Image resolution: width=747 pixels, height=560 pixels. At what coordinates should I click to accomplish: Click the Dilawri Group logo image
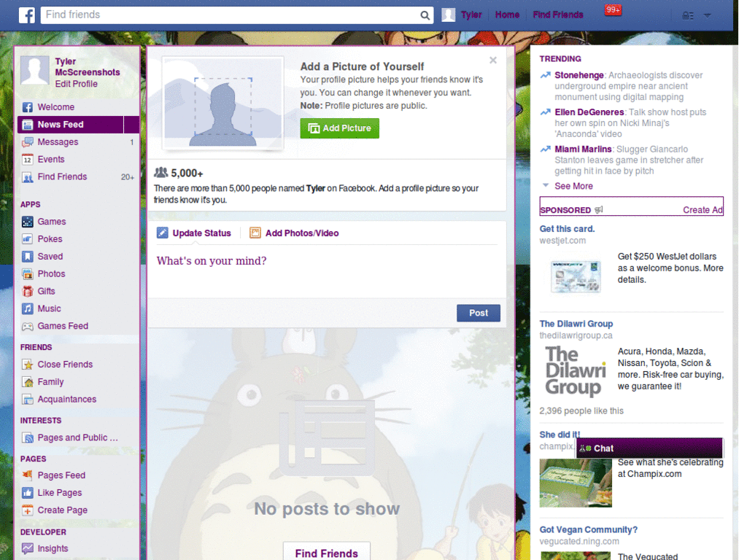[x=576, y=371]
